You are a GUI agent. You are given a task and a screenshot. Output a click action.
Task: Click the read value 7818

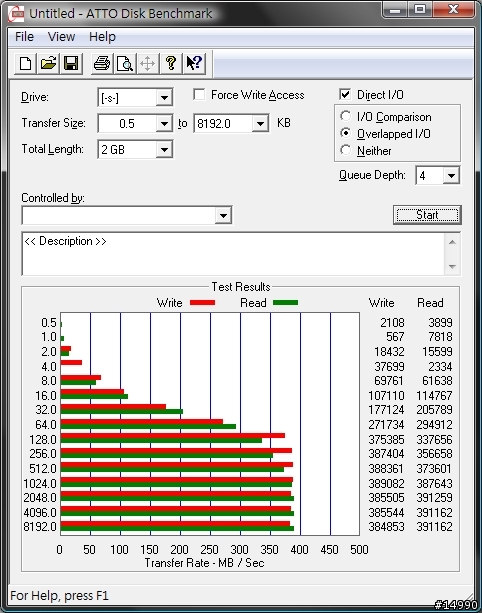(x=440, y=337)
